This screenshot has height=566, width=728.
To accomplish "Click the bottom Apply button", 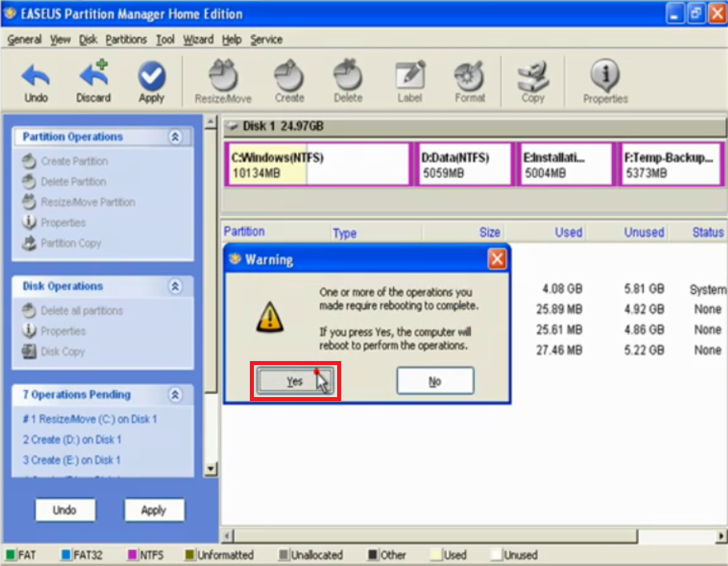I will click(154, 510).
